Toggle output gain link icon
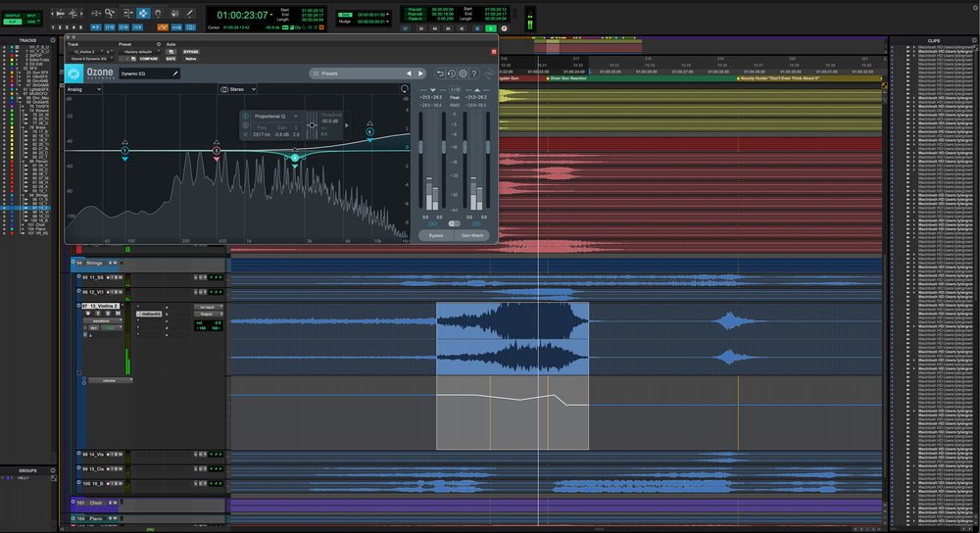 point(476,223)
